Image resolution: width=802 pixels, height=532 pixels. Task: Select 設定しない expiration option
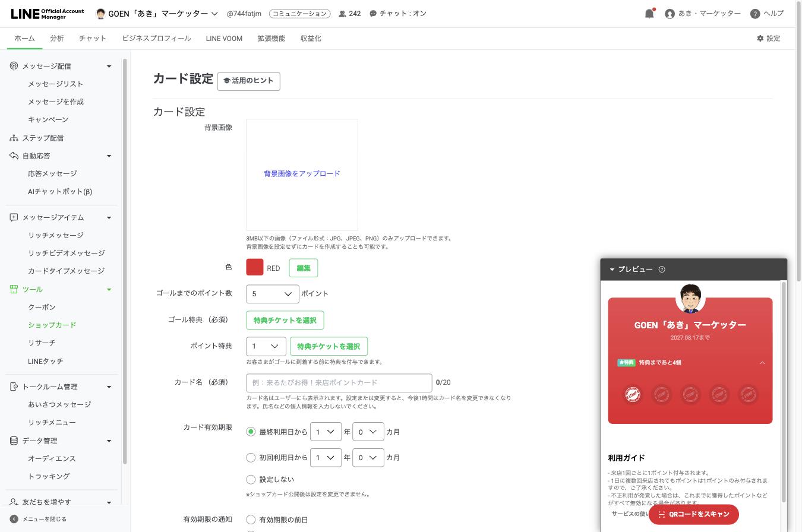pyautogui.click(x=251, y=479)
